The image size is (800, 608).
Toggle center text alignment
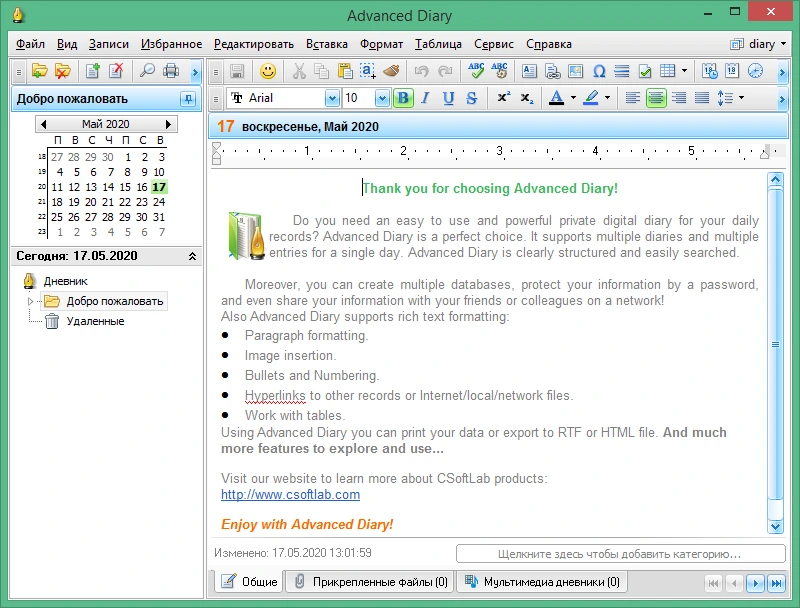pos(656,98)
